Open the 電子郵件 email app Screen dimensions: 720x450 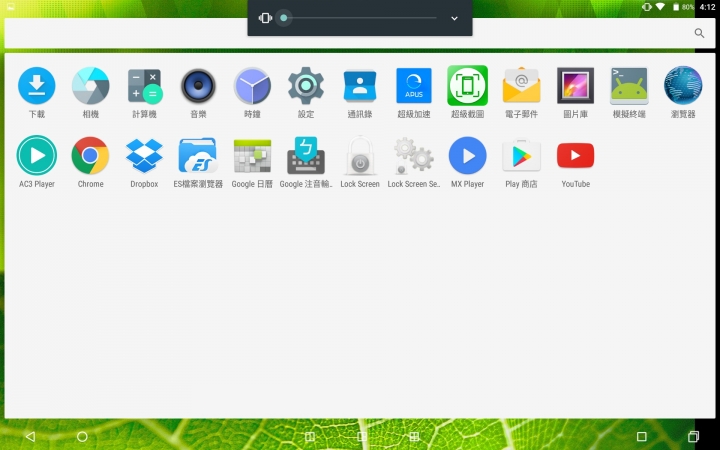[x=521, y=86]
